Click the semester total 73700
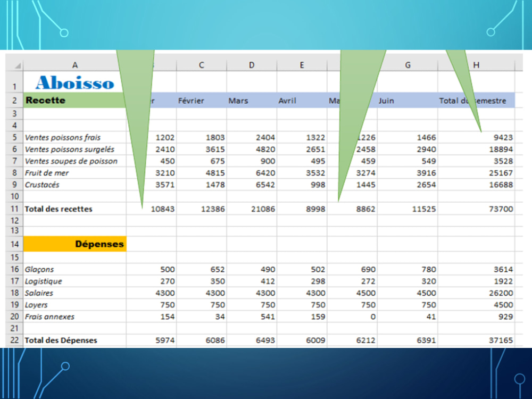 [501, 209]
